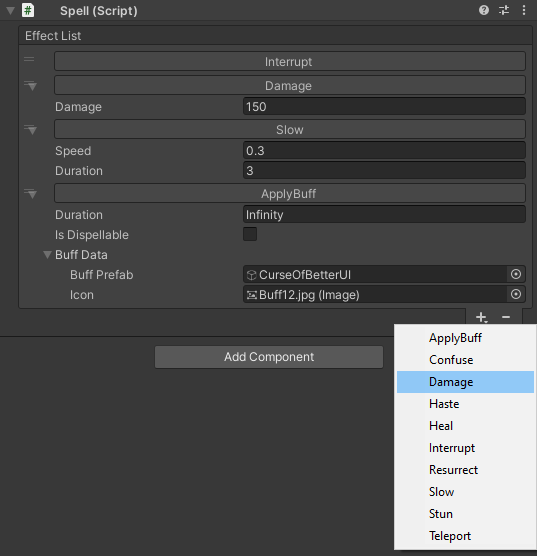This screenshot has width=537, height=556.
Task: Choose Haste from the effect popup menu
Action: (465, 404)
